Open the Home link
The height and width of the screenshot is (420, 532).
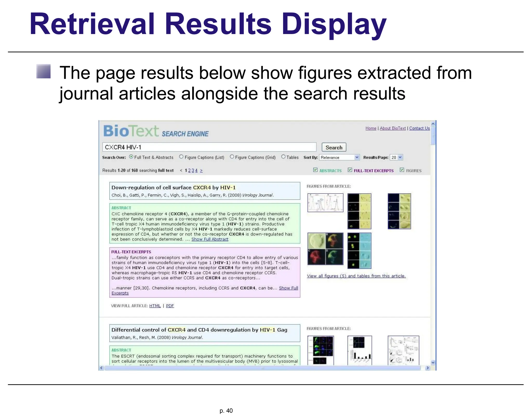click(371, 128)
